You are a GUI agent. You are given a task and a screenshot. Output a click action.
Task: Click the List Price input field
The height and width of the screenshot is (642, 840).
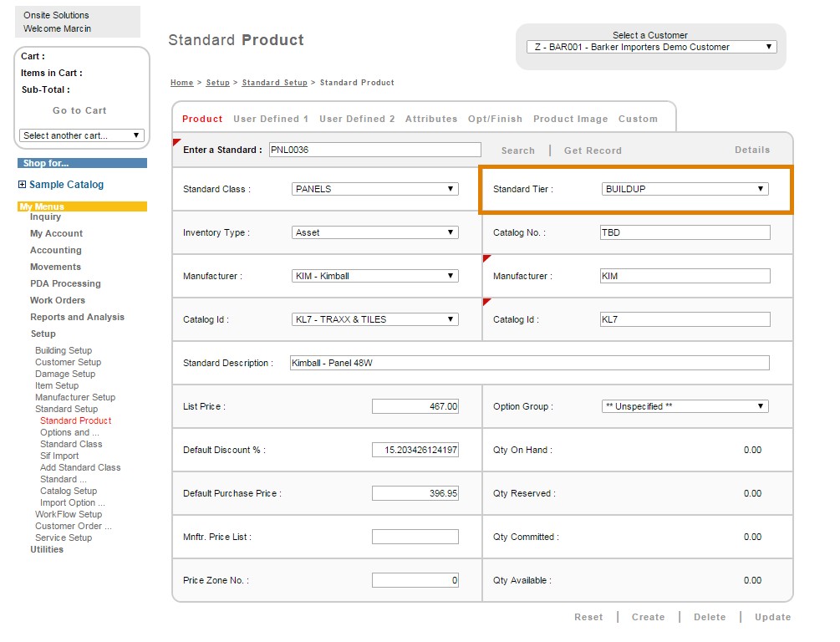coord(415,406)
